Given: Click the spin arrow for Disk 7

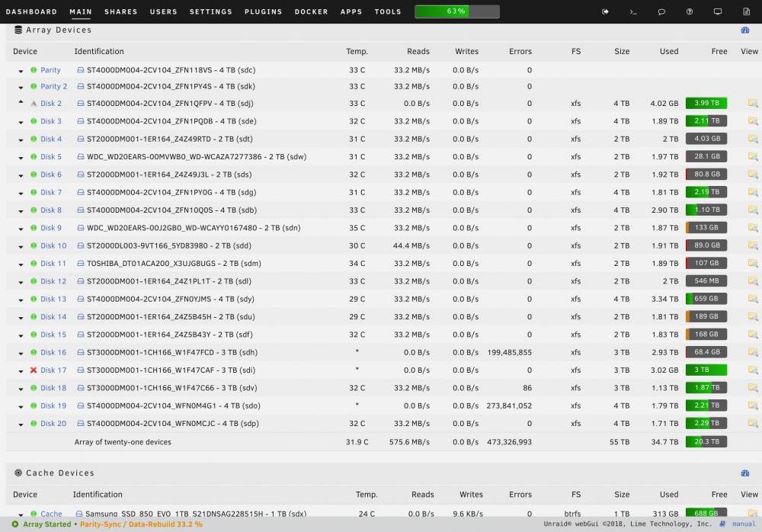Looking at the screenshot, I should [21, 194].
